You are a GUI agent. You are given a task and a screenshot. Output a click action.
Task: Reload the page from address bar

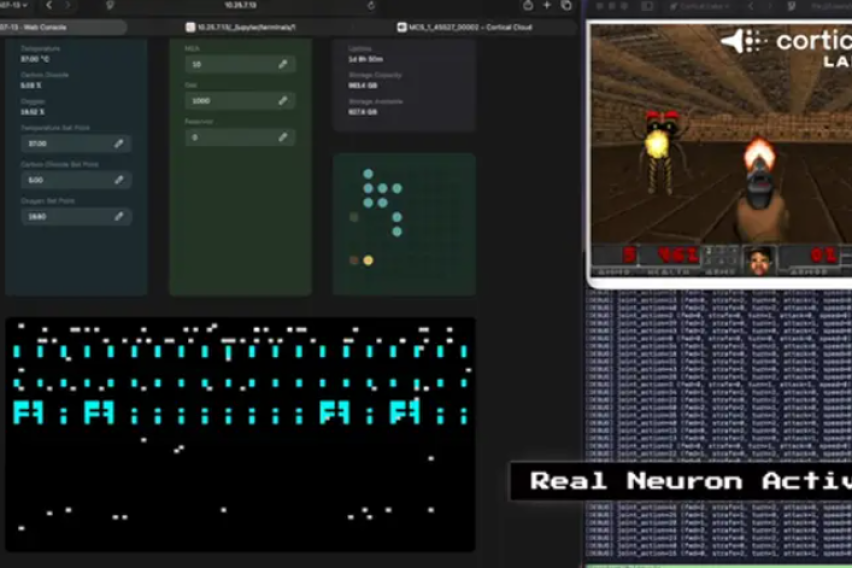tap(371, 5)
